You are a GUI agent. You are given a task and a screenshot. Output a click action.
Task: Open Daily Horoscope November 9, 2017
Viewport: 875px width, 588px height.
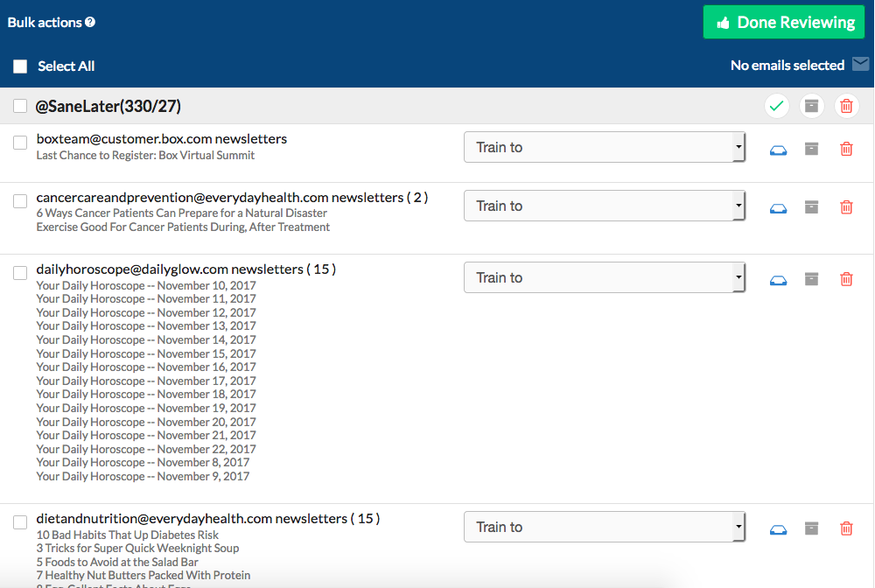coord(143,476)
